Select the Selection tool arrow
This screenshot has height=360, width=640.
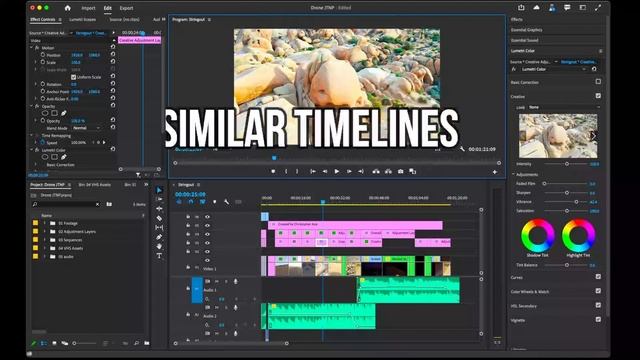coord(159,190)
